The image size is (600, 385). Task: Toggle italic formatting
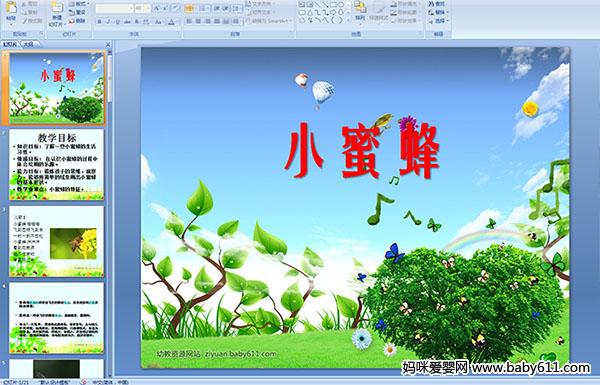pos(108,22)
